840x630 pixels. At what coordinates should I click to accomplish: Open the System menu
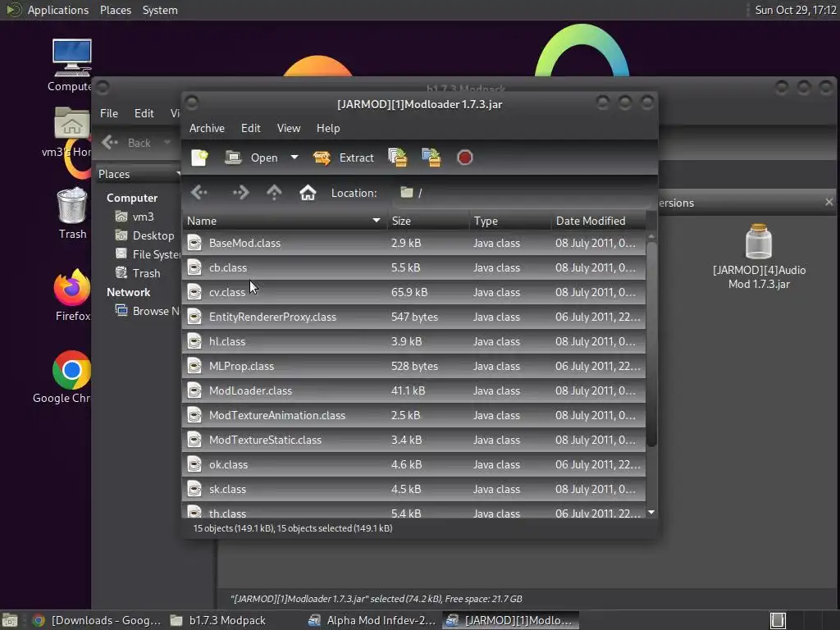pyautogui.click(x=160, y=10)
